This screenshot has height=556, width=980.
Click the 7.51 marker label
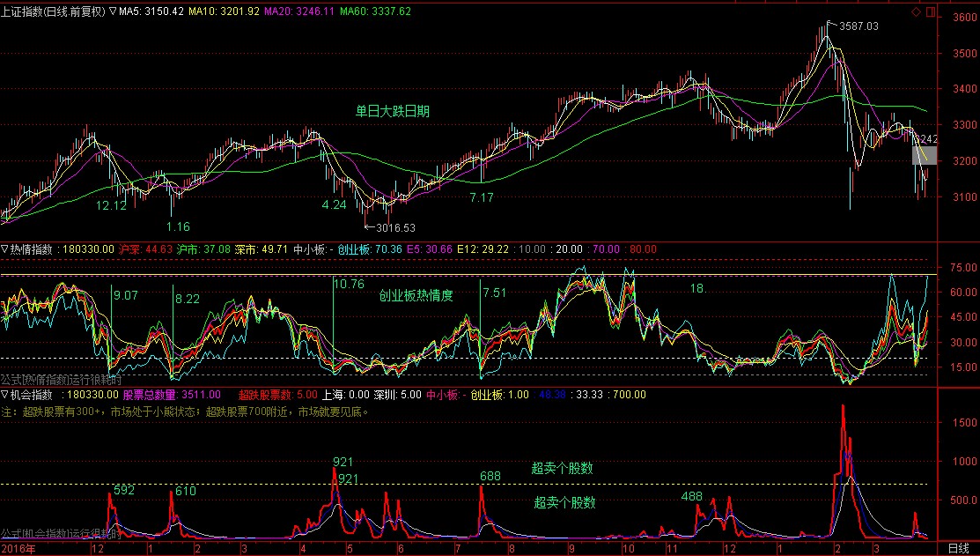pyautogui.click(x=494, y=293)
